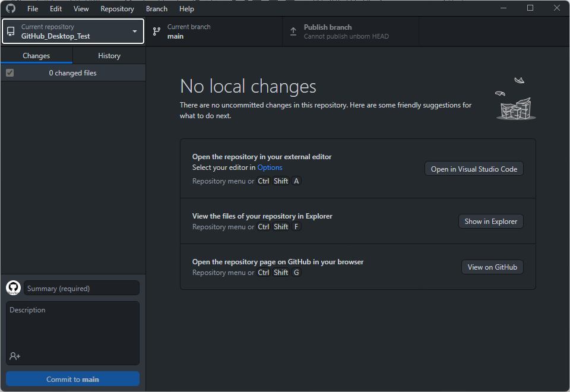Click Open the repository page on GitHub text
The height and width of the screenshot is (392, 570).
click(x=278, y=262)
